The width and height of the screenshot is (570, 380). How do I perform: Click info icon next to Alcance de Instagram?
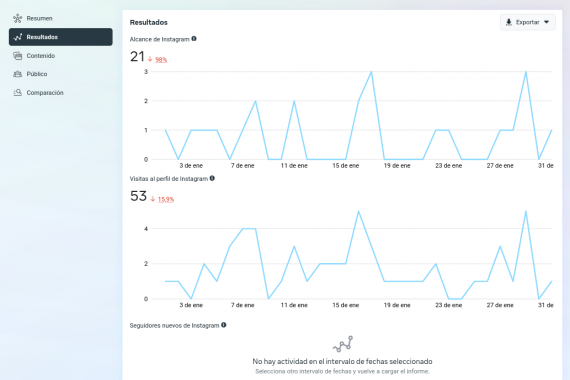pyautogui.click(x=194, y=39)
